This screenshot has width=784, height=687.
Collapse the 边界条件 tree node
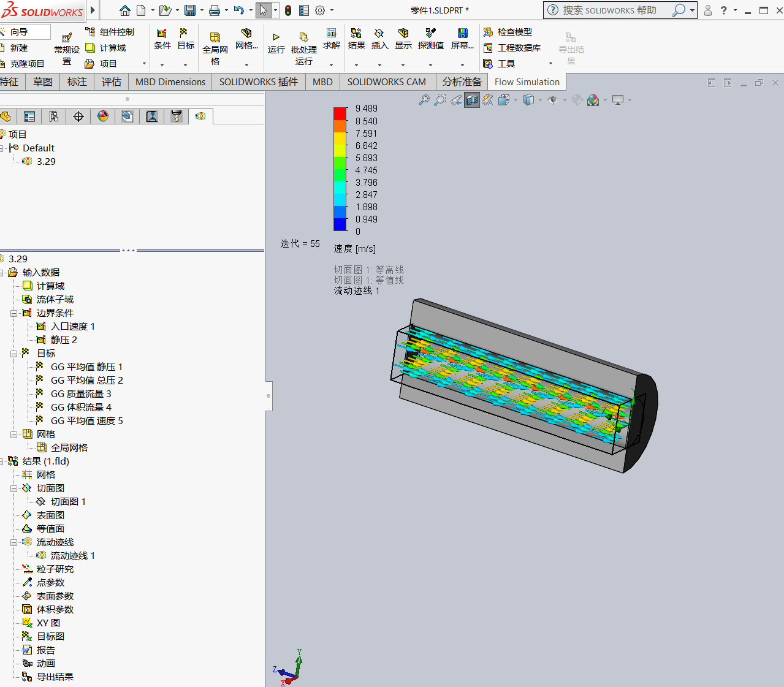coord(13,313)
